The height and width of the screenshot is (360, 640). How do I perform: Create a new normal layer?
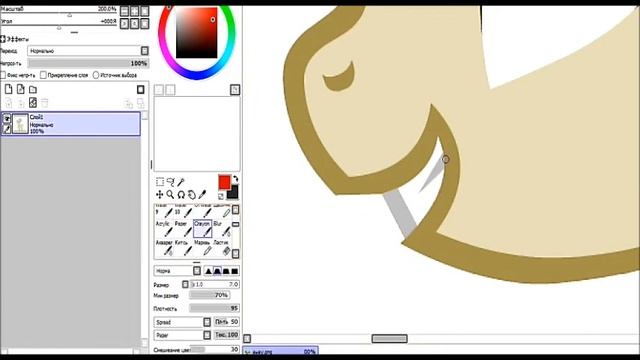8,89
